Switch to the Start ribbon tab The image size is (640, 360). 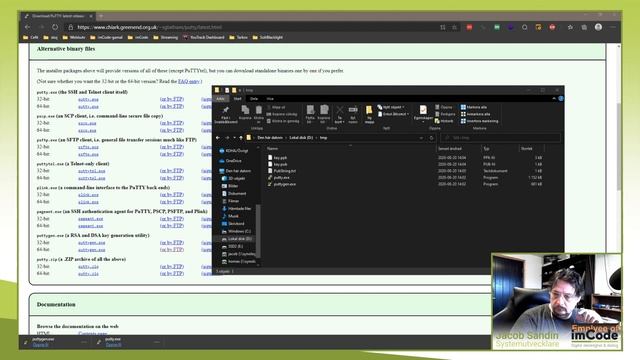pos(238,99)
